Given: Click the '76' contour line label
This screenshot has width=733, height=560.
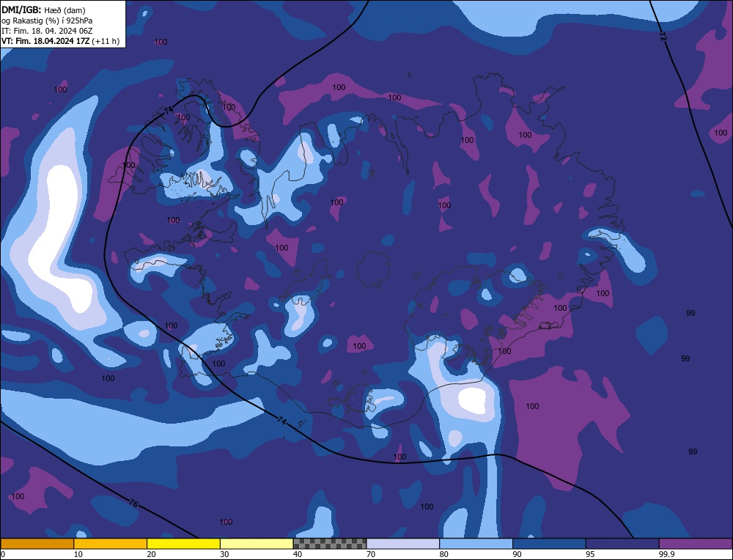Looking at the screenshot, I should [133, 504].
